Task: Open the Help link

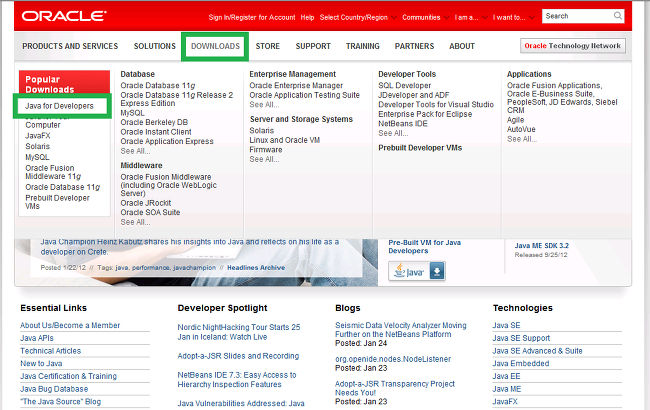Action: click(x=307, y=17)
